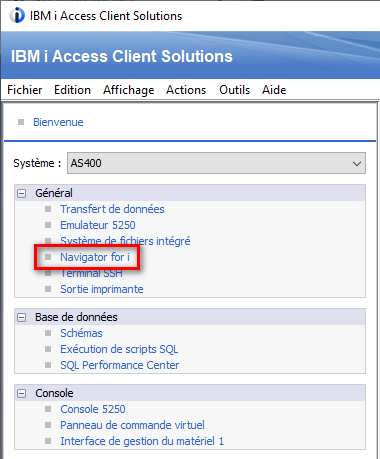Collapse the Base de données section

coord(22,317)
